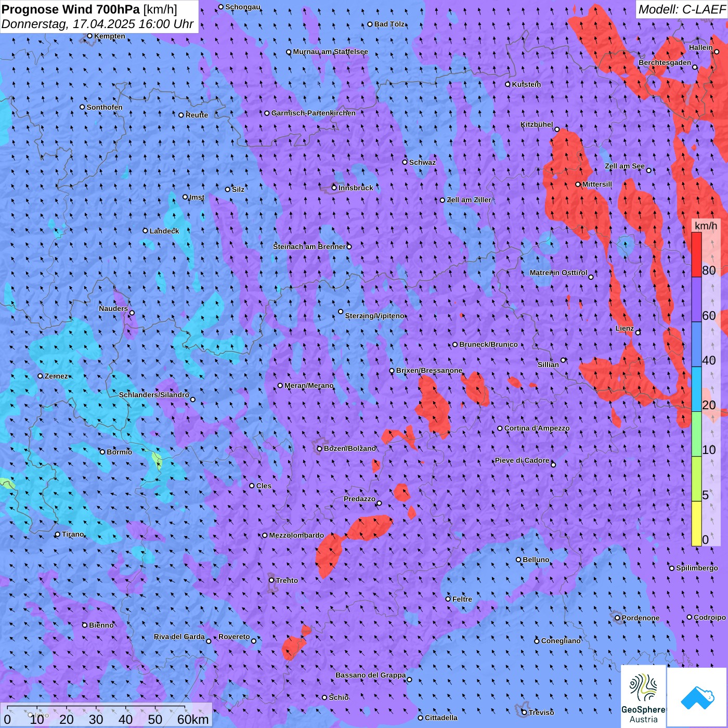Select the red legend swatch above 80
The image size is (728, 728).
click(696, 254)
